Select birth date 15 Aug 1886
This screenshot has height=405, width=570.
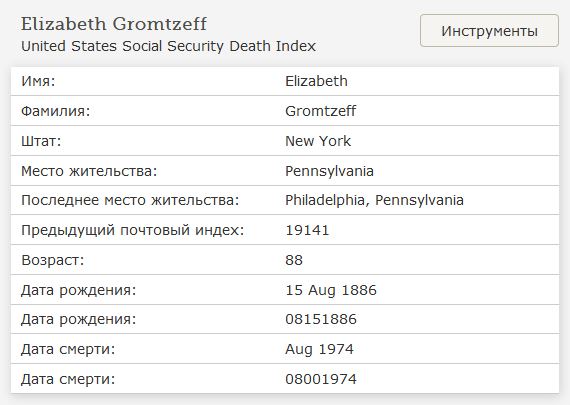coord(331,290)
